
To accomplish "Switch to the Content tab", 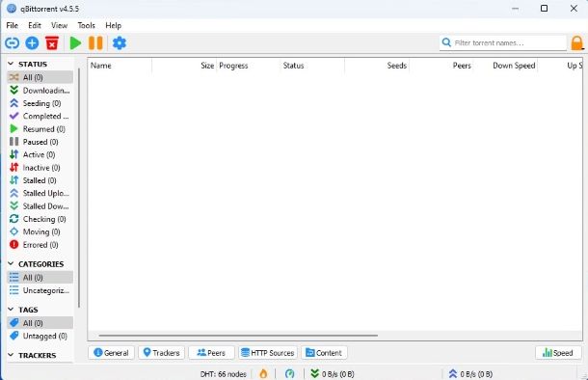I will tap(324, 353).
